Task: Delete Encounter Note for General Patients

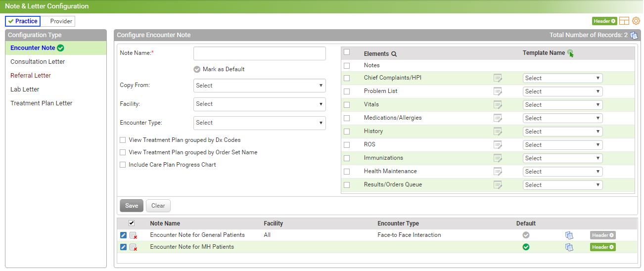Action: tap(134, 235)
